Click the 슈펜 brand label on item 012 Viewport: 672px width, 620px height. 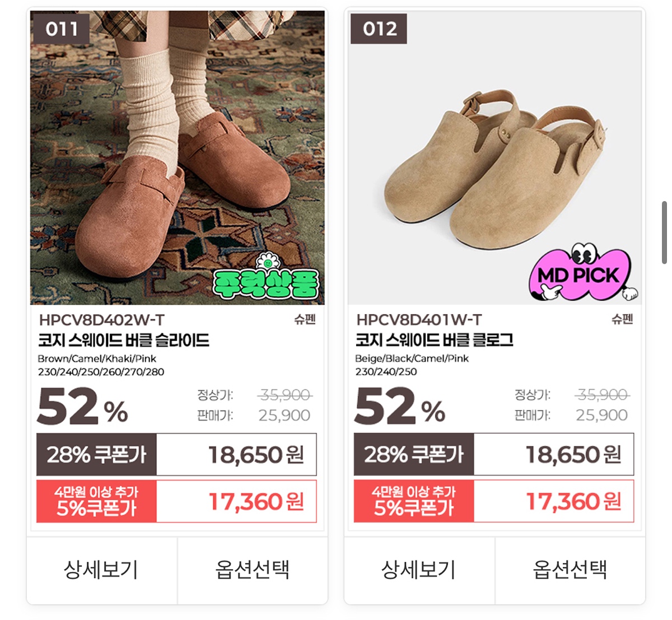point(623,320)
